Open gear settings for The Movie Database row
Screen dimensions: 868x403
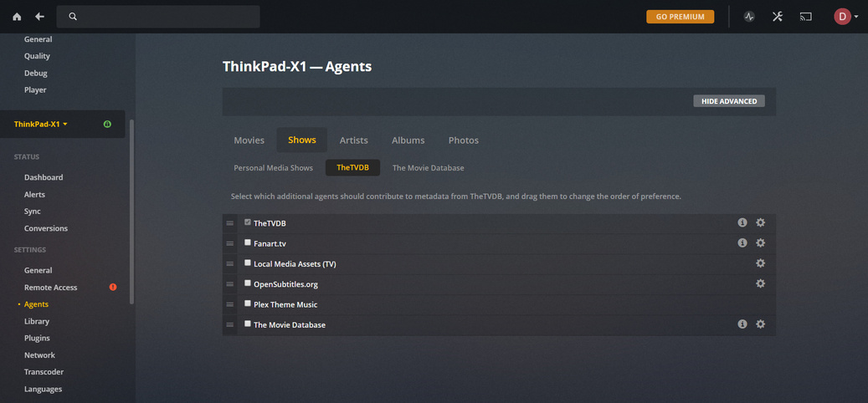761,324
